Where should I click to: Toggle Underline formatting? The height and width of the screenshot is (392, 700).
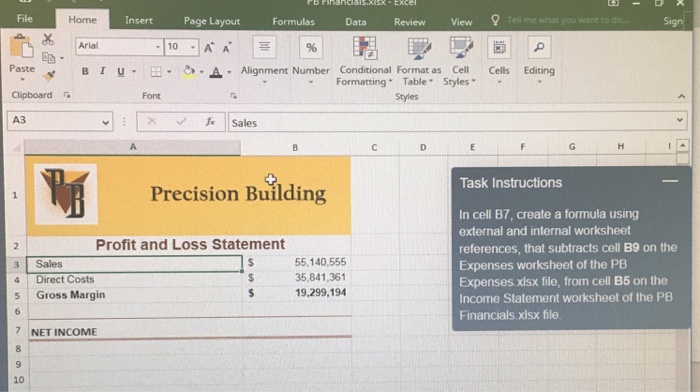(x=121, y=71)
